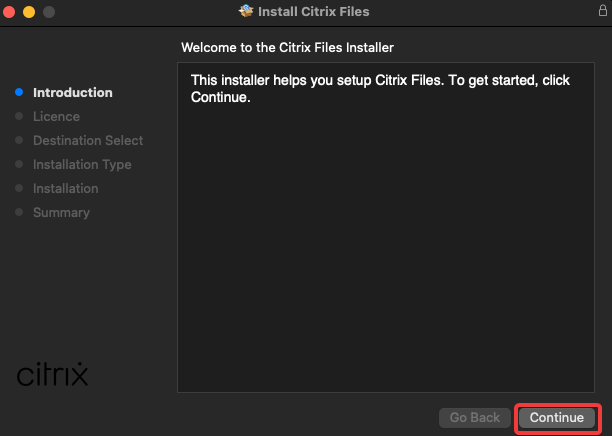Click the greyed-out zoom window button
Viewport: 612px width, 436px height.
[x=48, y=12]
